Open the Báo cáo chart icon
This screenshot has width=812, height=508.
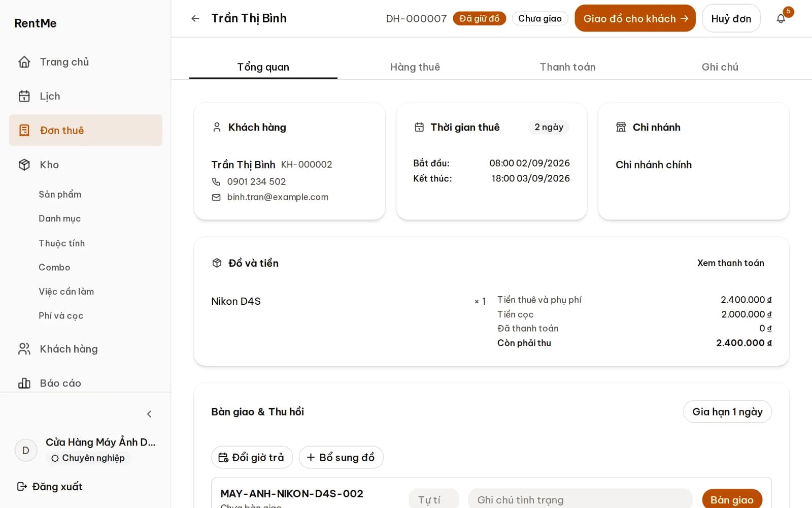click(24, 383)
